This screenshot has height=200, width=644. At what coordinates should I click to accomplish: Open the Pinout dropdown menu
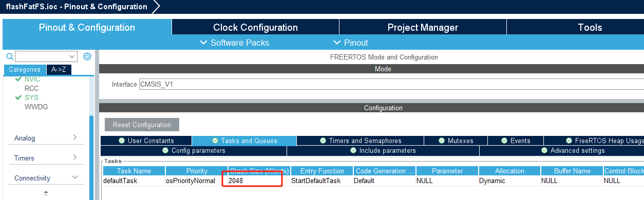(x=351, y=43)
